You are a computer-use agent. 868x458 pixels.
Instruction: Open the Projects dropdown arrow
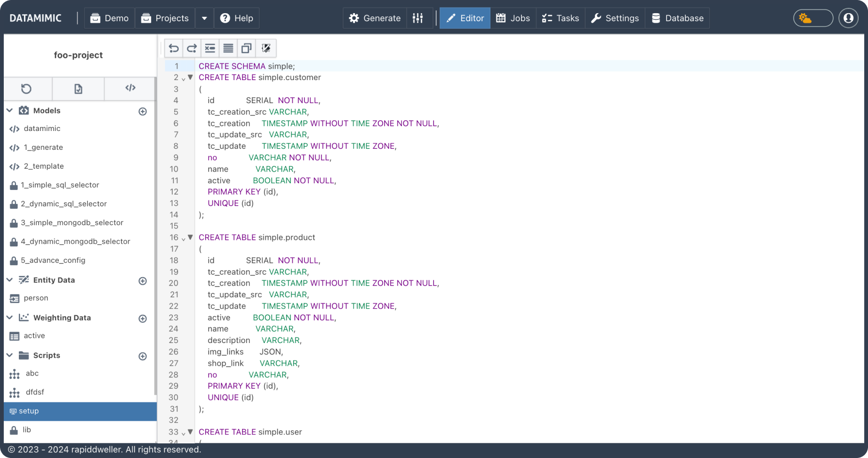[204, 18]
